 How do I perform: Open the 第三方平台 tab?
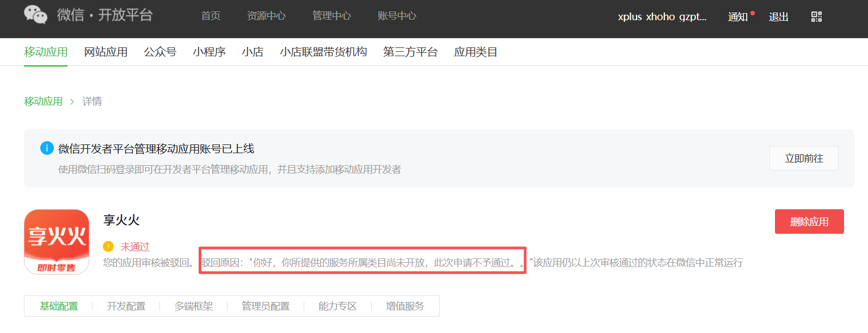[x=410, y=52]
